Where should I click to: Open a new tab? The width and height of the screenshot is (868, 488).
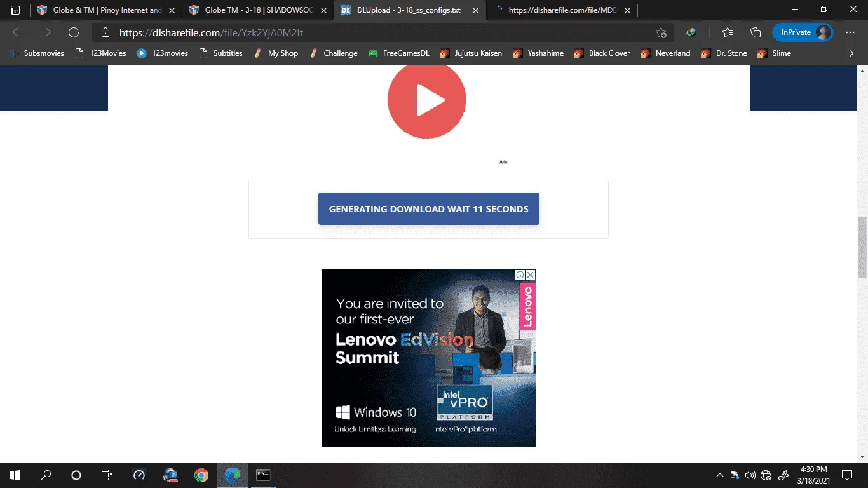click(649, 10)
